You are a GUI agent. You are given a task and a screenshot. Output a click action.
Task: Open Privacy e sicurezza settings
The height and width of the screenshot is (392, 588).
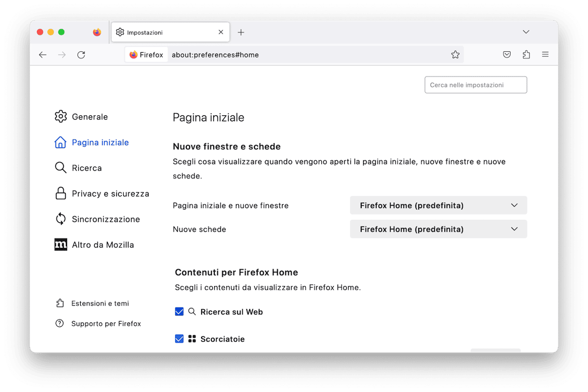point(111,194)
